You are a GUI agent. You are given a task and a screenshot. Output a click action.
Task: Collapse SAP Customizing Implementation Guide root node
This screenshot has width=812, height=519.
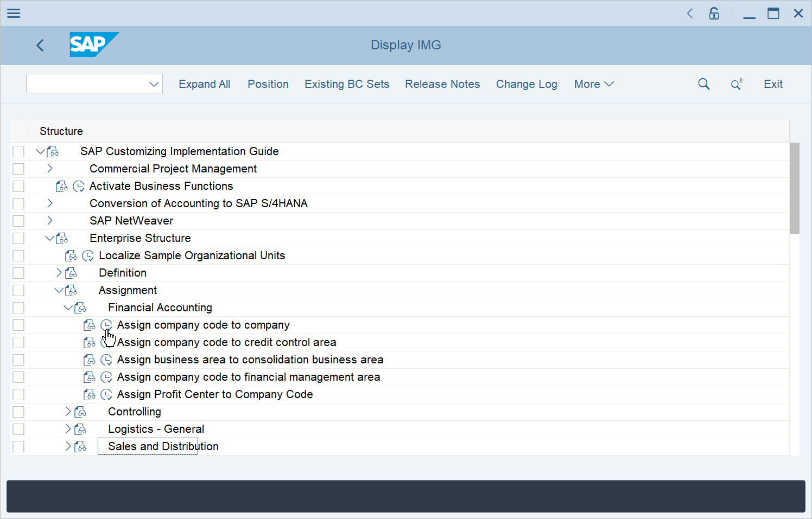40,151
